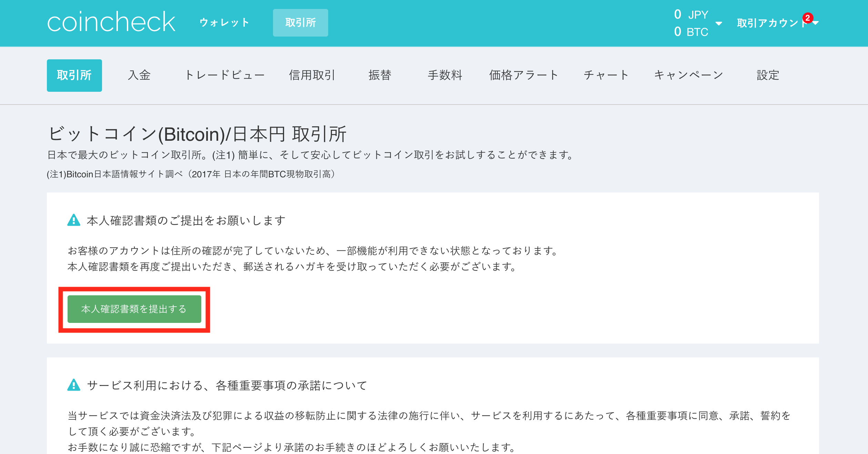The image size is (868, 454).
Task: Go to the 入金 tab
Action: point(139,75)
